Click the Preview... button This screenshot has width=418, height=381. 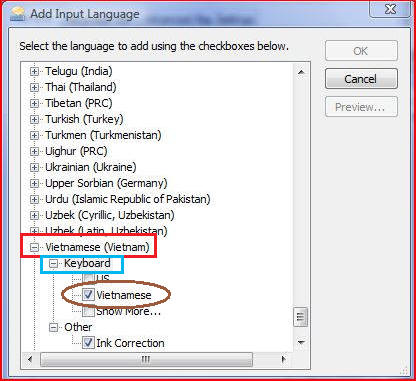click(361, 107)
